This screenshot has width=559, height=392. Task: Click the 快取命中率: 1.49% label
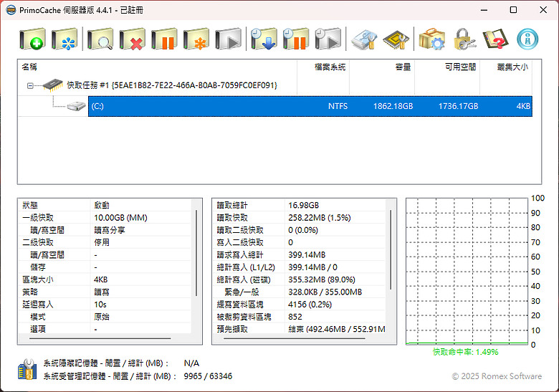point(466,352)
